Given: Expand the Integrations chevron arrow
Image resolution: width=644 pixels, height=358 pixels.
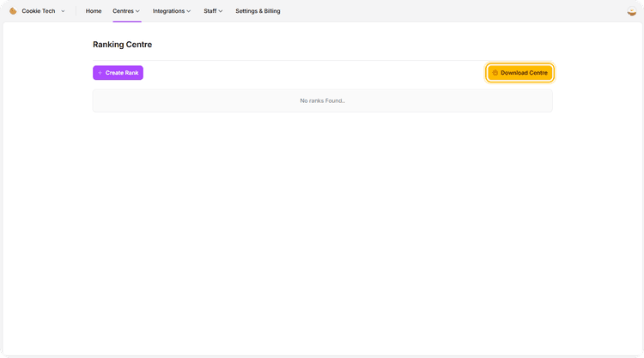Looking at the screenshot, I should tap(189, 11).
